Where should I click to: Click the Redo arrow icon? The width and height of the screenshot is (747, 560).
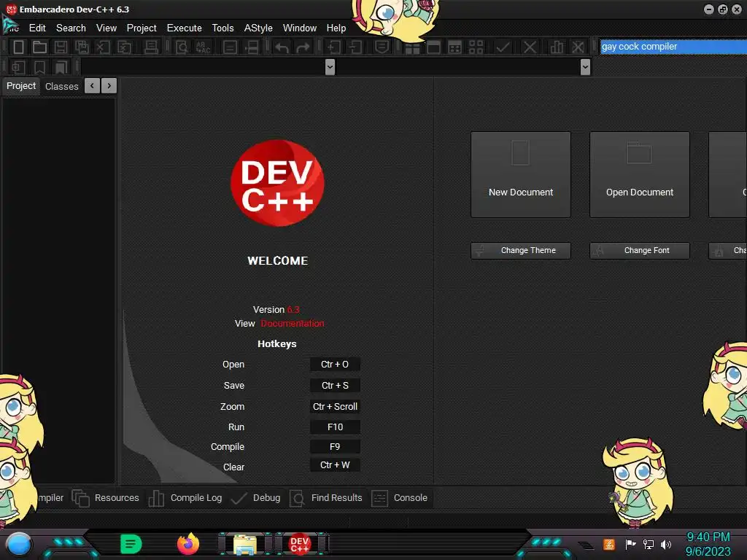click(303, 47)
